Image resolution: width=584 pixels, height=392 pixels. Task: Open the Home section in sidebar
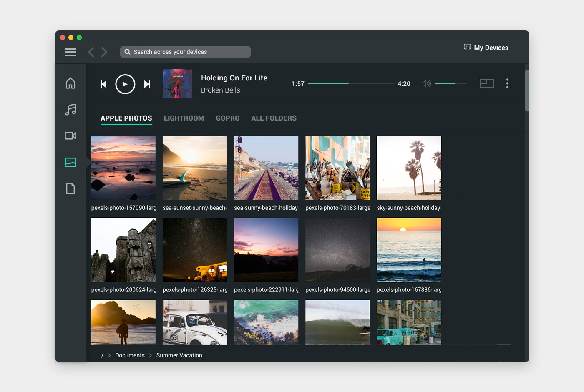[x=70, y=83]
